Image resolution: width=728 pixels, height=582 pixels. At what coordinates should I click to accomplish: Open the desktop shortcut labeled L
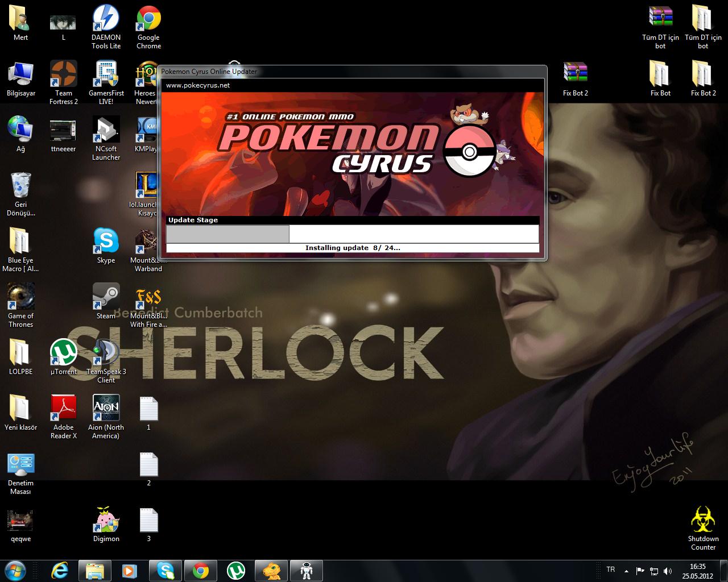(63, 23)
